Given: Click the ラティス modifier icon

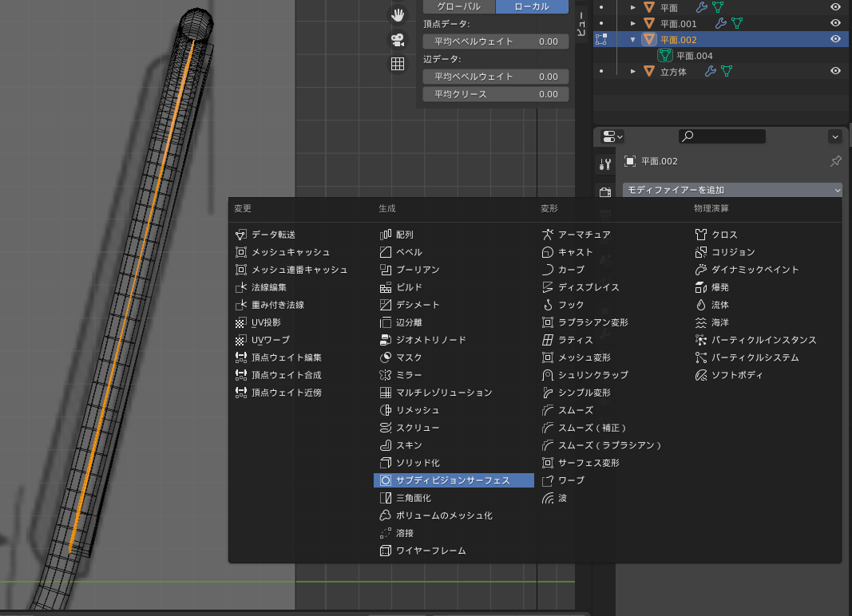Looking at the screenshot, I should (548, 340).
